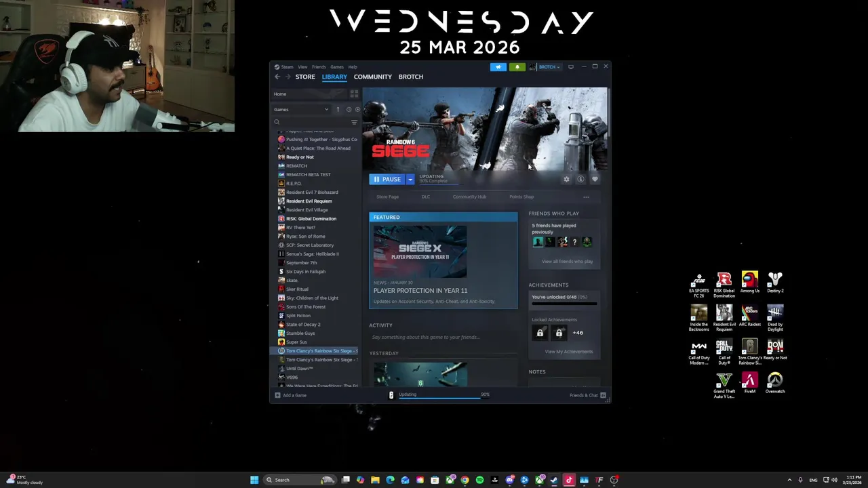Click View all friends who play
Image resolution: width=868 pixels, height=488 pixels.
567,262
